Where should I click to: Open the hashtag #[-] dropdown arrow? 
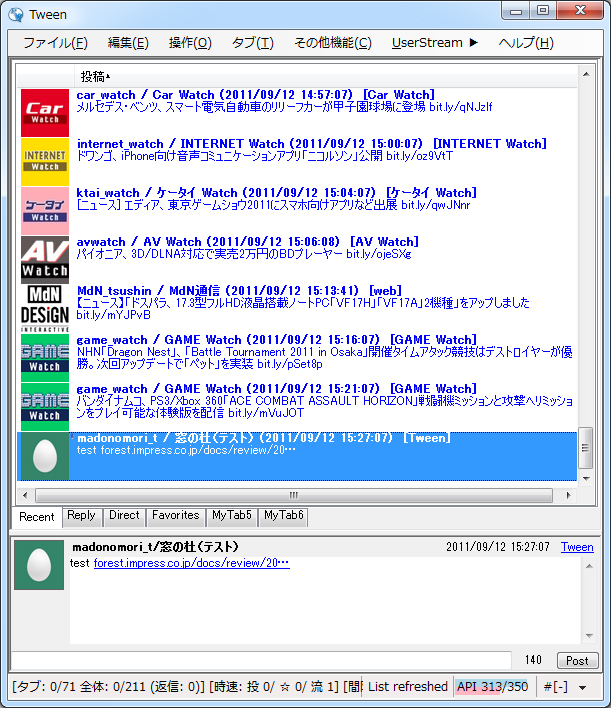pyautogui.click(x=583, y=688)
